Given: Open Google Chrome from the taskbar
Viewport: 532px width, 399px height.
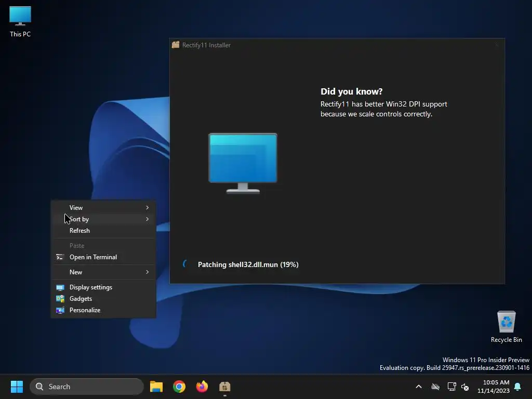Looking at the screenshot, I should click(x=179, y=387).
